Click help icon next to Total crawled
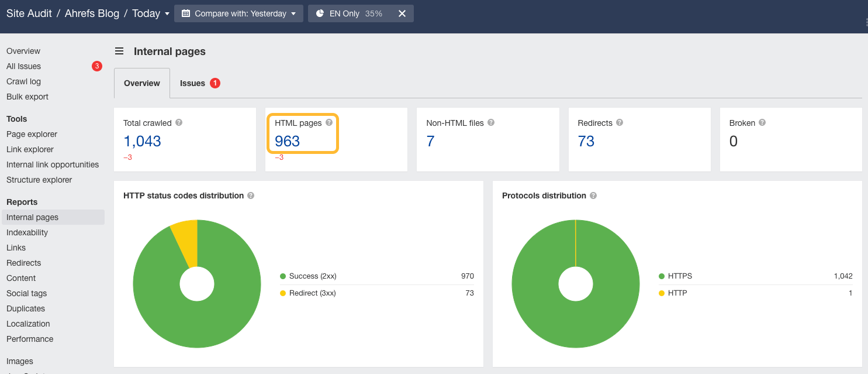The height and width of the screenshot is (374, 868). tap(179, 123)
